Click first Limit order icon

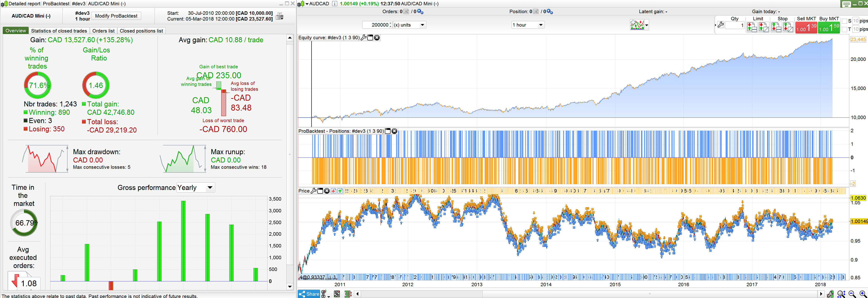tap(752, 27)
